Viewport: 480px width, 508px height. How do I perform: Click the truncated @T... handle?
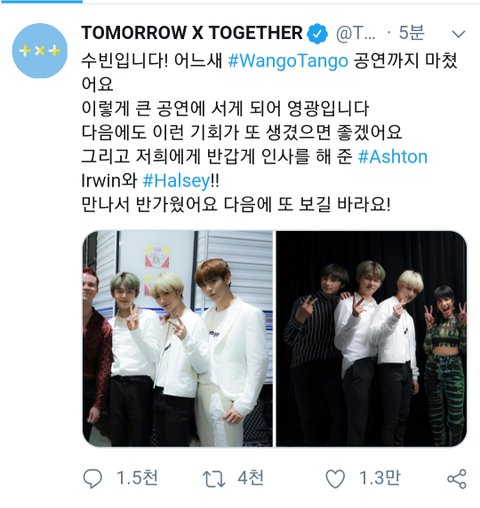[356, 33]
